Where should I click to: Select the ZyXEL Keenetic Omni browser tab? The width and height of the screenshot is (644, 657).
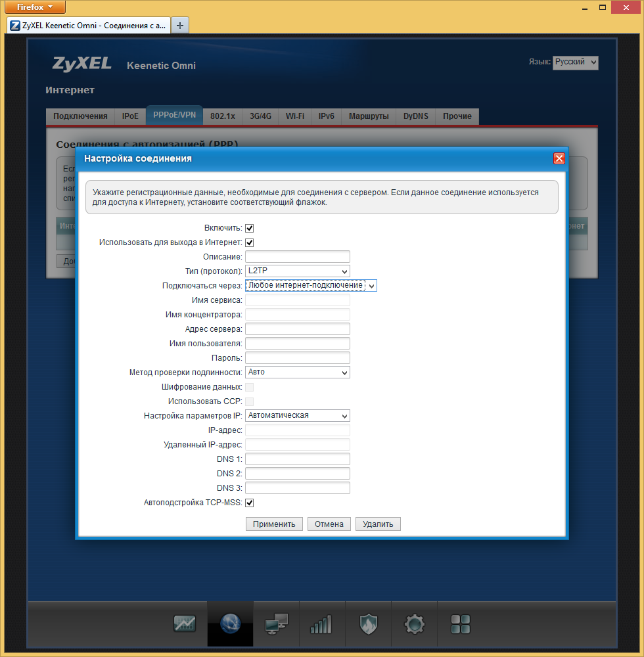pyautogui.click(x=89, y=26)
